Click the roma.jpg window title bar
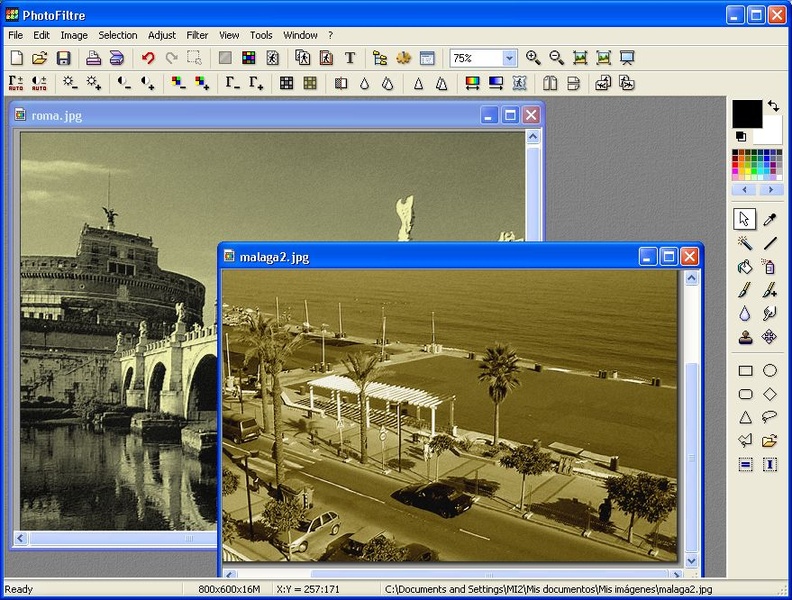The image size is (792, 600). pos(250,115)
